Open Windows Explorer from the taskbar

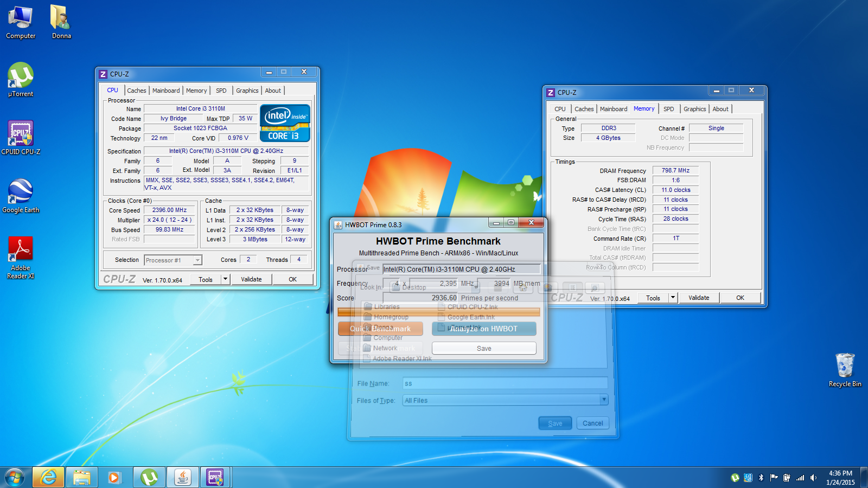coord(82,478)
